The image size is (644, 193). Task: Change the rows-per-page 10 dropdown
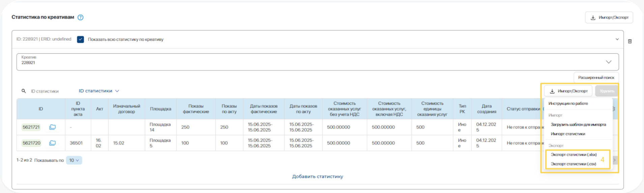tap(74, 160)
